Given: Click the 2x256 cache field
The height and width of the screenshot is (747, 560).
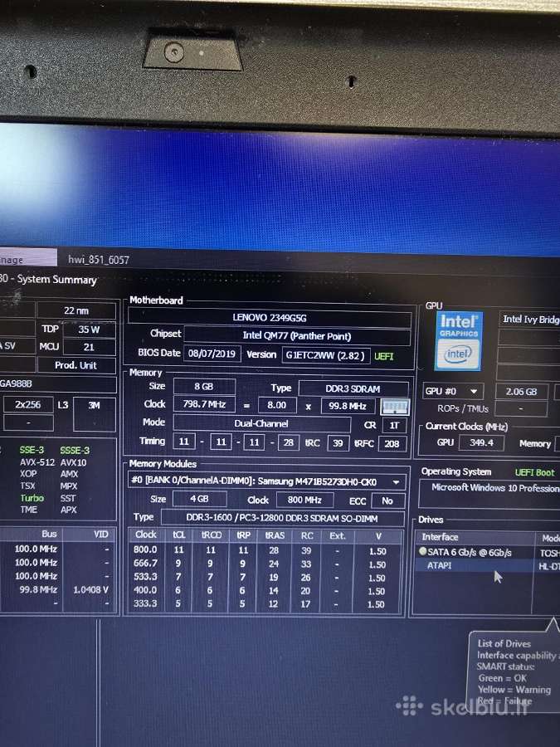Looking at the screenshot, I should [x=27, y=404].
